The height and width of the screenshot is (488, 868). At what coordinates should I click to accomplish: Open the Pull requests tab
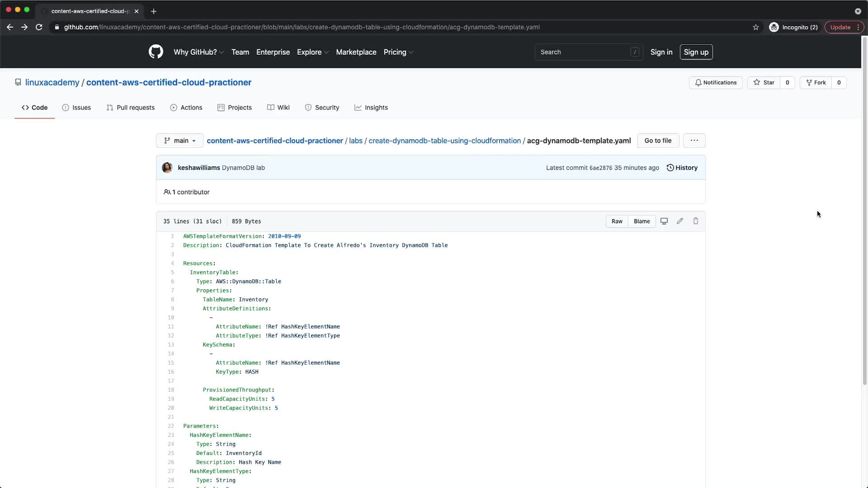[x=130, y=108]
